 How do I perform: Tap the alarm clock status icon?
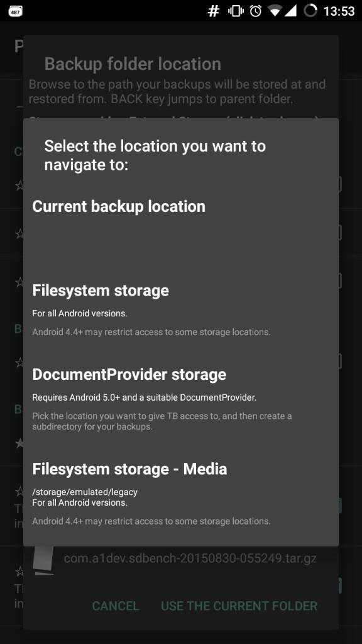point(256,11)
